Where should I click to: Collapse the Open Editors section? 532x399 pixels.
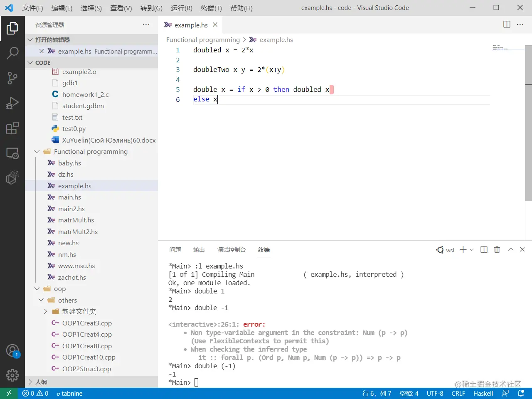(30, 40)
